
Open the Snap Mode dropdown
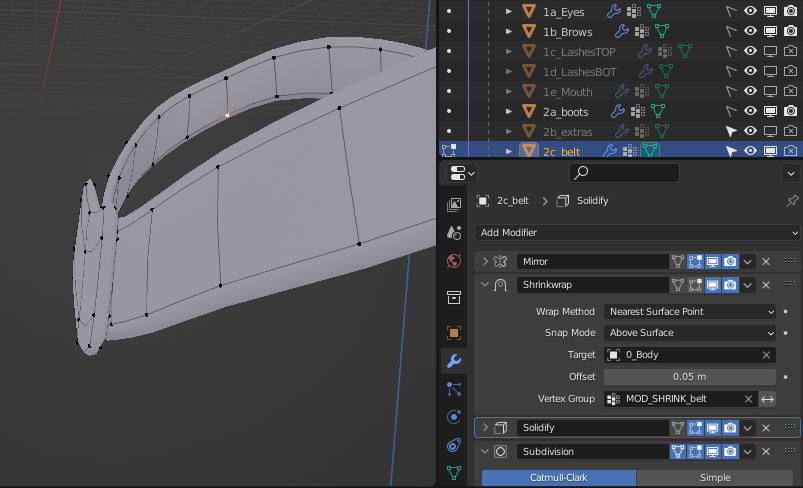690,333
